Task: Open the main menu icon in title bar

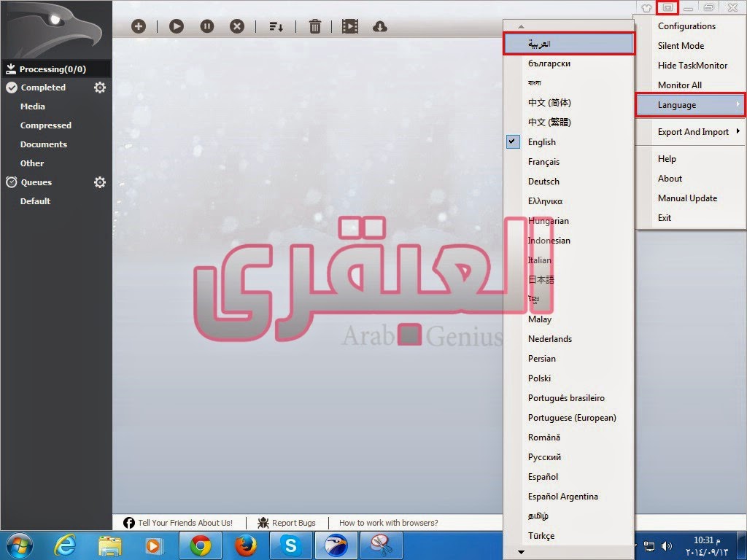Action: [x=667, y=7]
